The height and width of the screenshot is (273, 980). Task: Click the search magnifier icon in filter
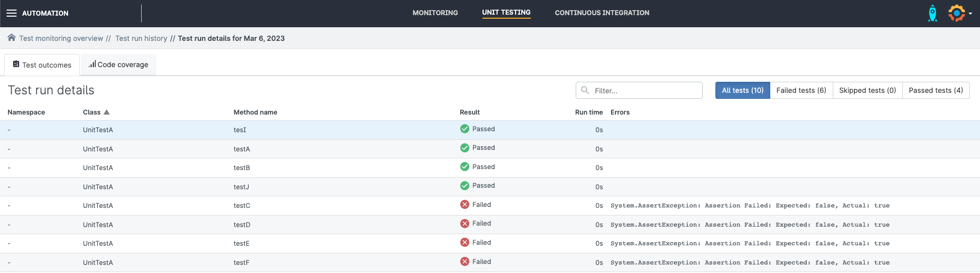coord(585,90)
